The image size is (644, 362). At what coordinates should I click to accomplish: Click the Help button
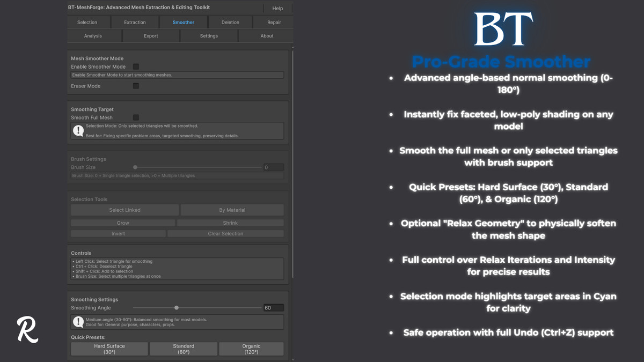[277, 8]
